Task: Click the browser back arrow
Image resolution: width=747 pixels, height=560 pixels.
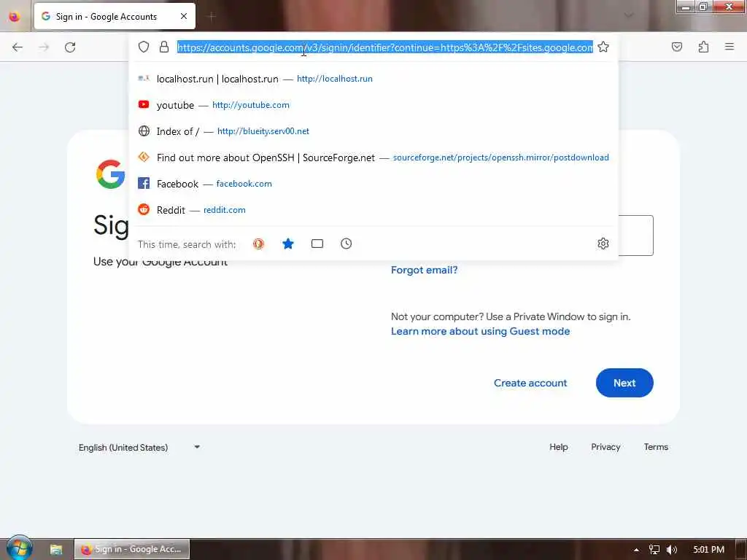Action: click(18, 47)
